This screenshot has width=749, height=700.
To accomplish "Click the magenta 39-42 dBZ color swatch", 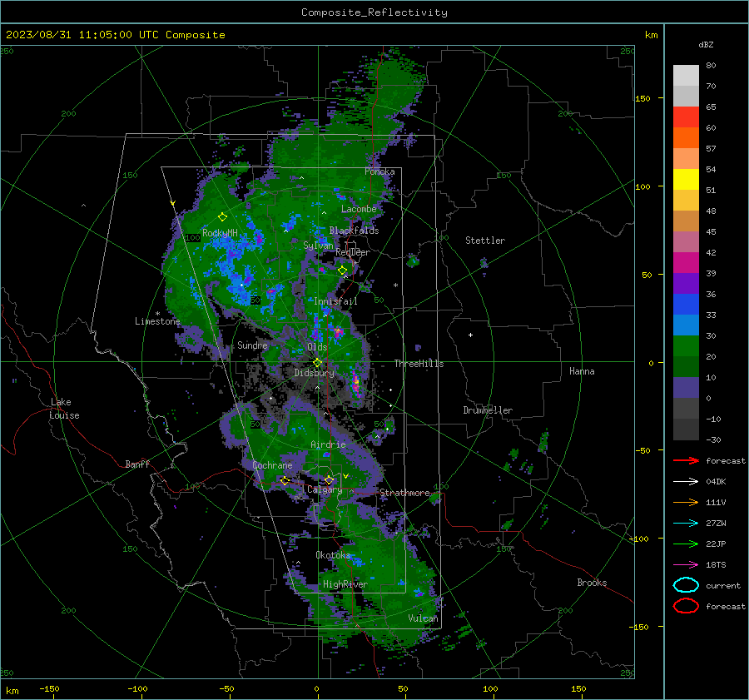I will tap(686, 262).
